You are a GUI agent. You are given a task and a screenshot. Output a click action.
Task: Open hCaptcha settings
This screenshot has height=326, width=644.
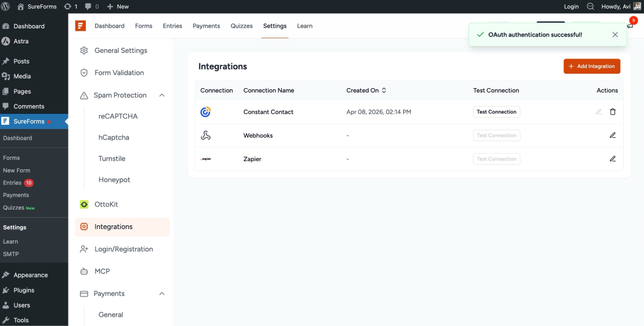114,137
